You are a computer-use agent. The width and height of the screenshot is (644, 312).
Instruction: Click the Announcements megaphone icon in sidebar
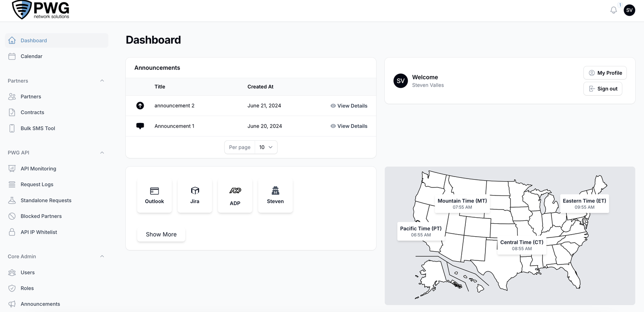click(x=12, y=304)
